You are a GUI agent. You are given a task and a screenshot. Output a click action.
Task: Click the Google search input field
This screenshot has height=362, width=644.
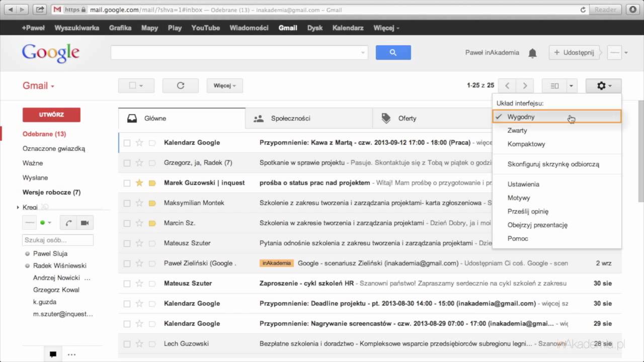point(239,52)
